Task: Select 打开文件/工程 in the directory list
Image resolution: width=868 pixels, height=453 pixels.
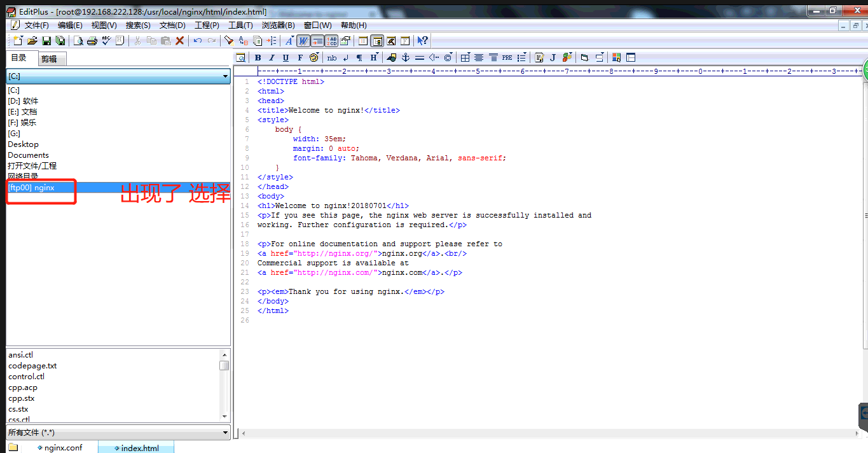Action: click(x=118, y=165)
